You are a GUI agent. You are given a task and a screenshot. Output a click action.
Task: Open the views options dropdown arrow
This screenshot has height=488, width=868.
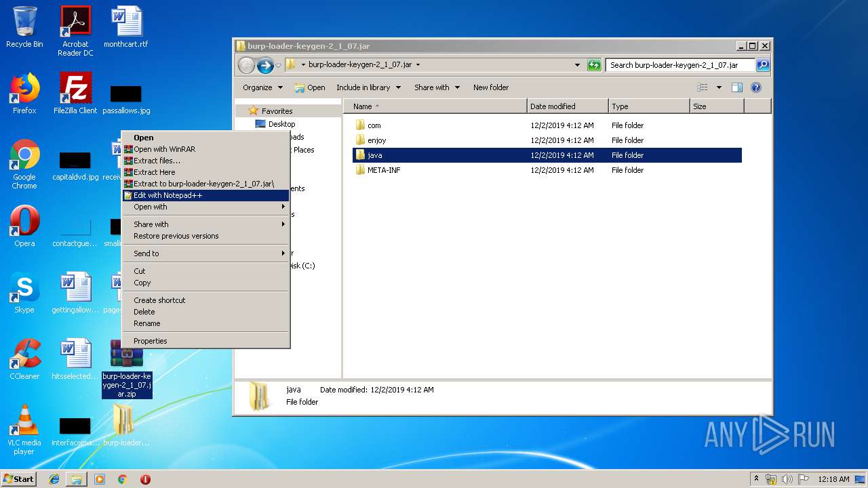coord(719,87)
